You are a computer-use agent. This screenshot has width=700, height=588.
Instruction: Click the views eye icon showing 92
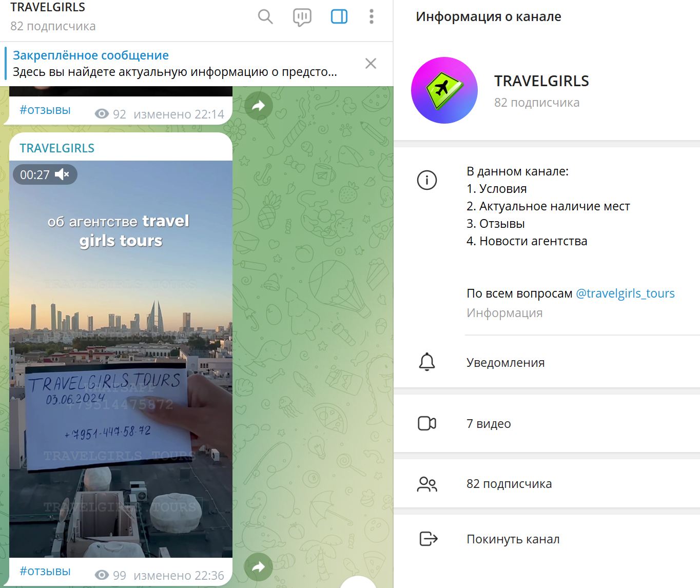coord(102,113)
